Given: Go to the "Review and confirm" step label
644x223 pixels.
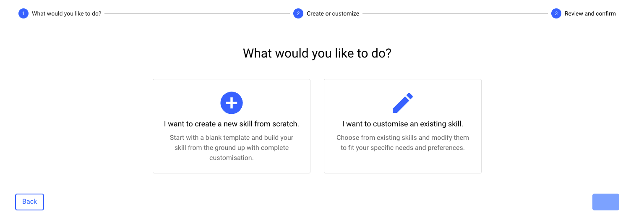Looking at the screenshot, I should [590, 13].
